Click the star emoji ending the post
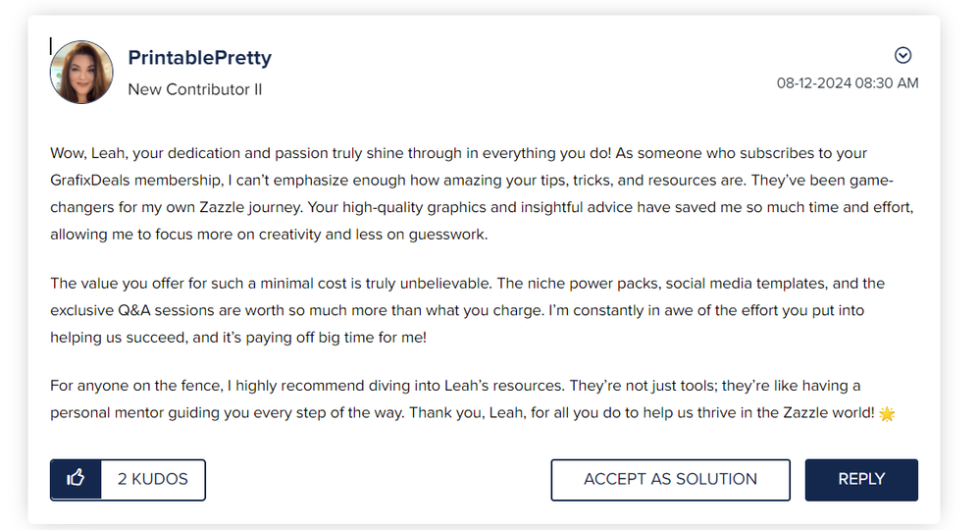 click(887, 413)
